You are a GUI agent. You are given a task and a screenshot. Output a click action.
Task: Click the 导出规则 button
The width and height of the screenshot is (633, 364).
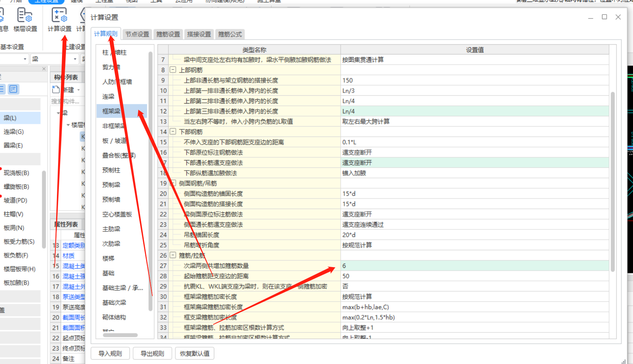pos(153,353)
